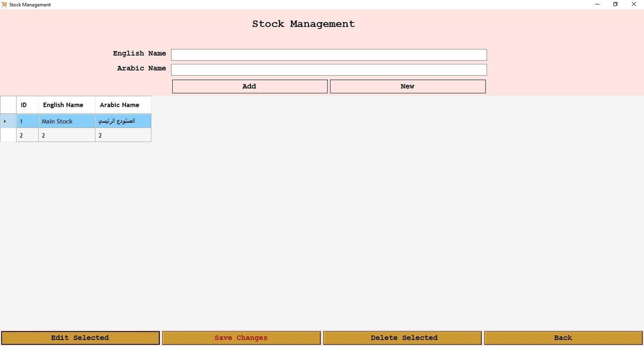
Task: Restore down the Stock Management window
Action: point(616,4)
